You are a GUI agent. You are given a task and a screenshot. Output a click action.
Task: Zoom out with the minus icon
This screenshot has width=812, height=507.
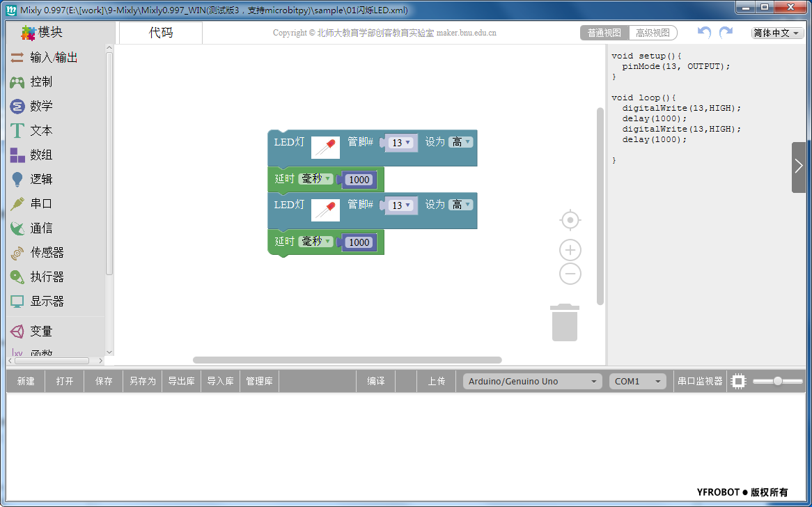(x=570, y=274)
